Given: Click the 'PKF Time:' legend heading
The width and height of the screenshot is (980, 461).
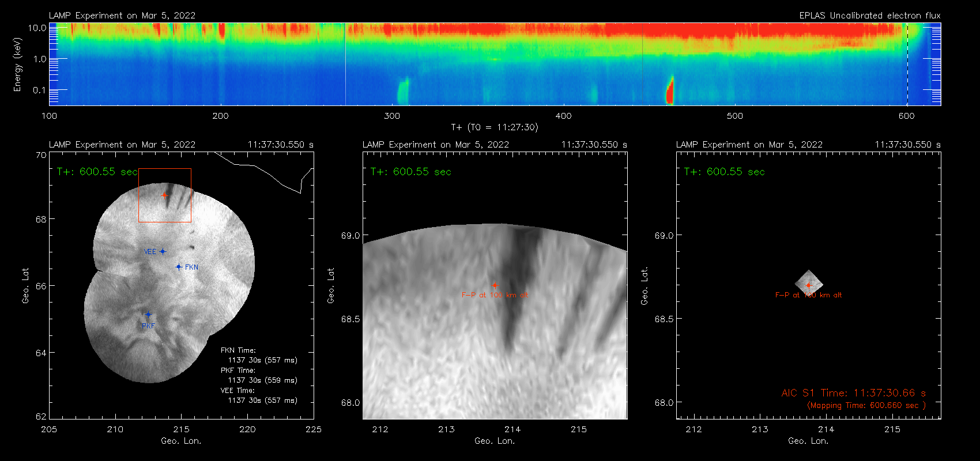Looking at the screenshot, I should 238,371.
